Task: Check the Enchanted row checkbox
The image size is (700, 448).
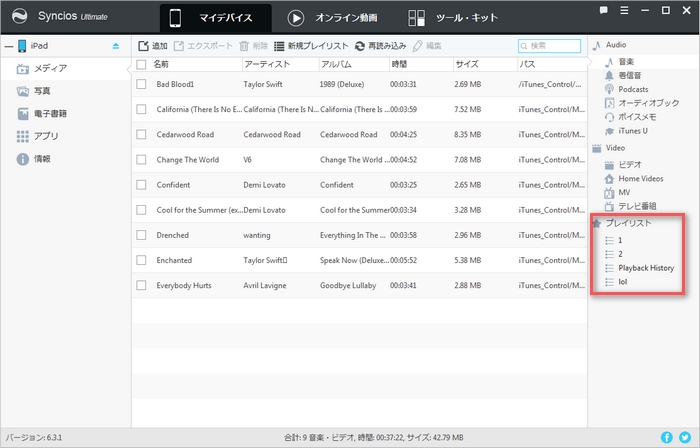Action: [x=141, y=260]
